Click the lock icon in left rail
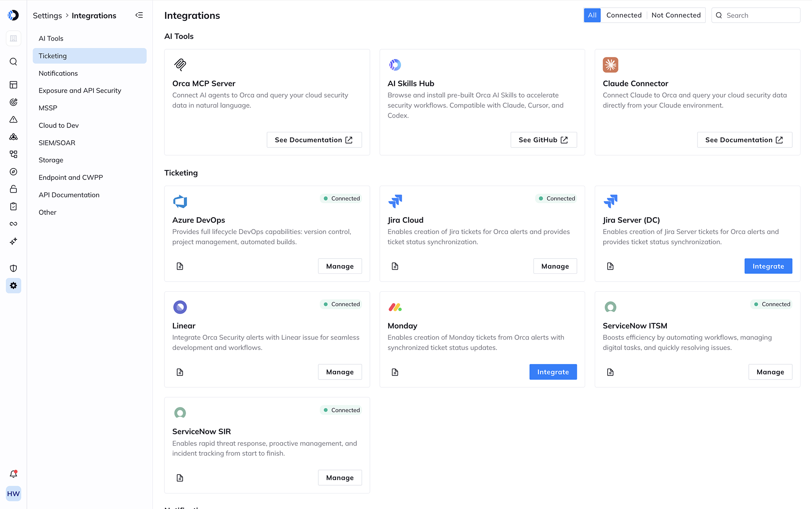812x509 pixels. tap(14, 189)
